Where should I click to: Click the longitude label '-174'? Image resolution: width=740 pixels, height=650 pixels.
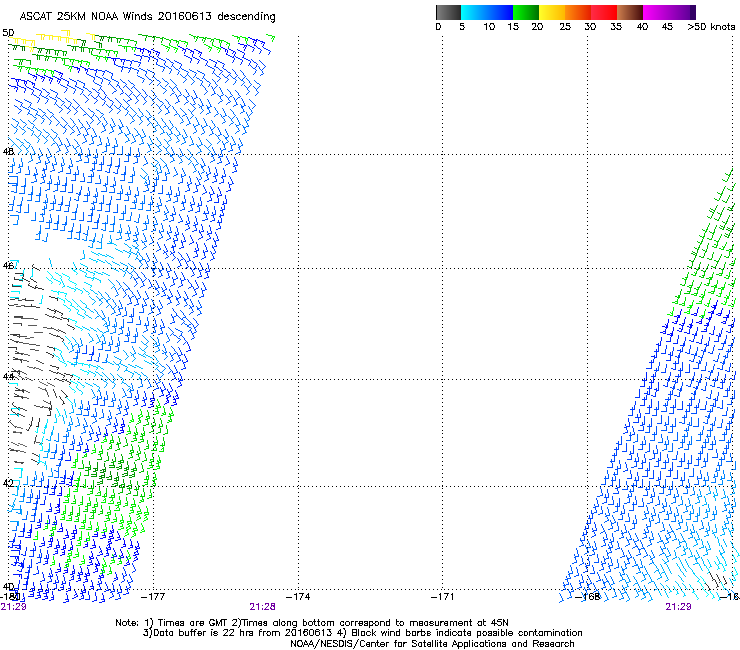point(298,597)
